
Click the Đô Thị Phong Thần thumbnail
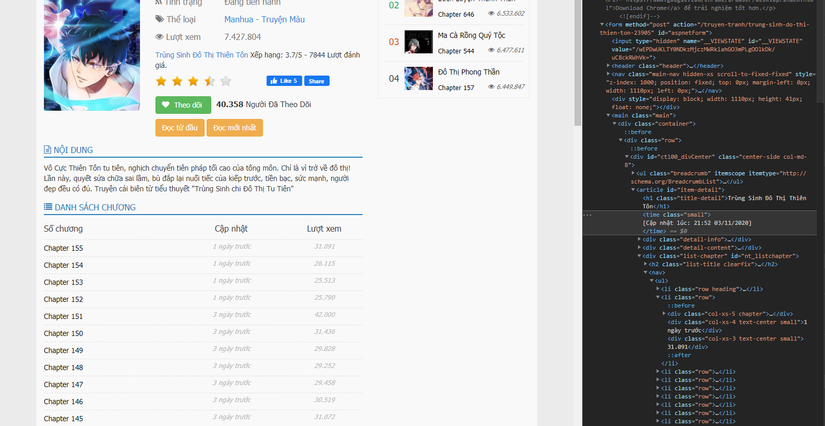tap(418, 78)
